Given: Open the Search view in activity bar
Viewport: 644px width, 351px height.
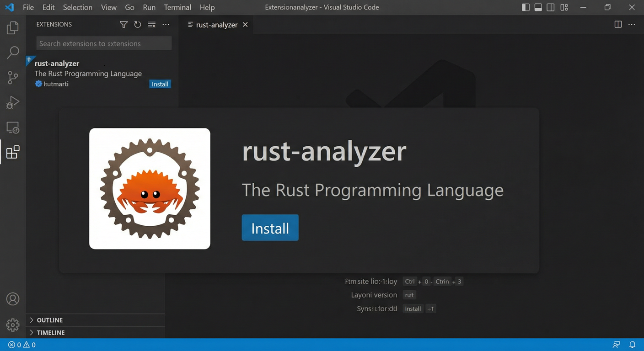Looking at the screenshot, I should pyautogui.click(x=13, y=52).
